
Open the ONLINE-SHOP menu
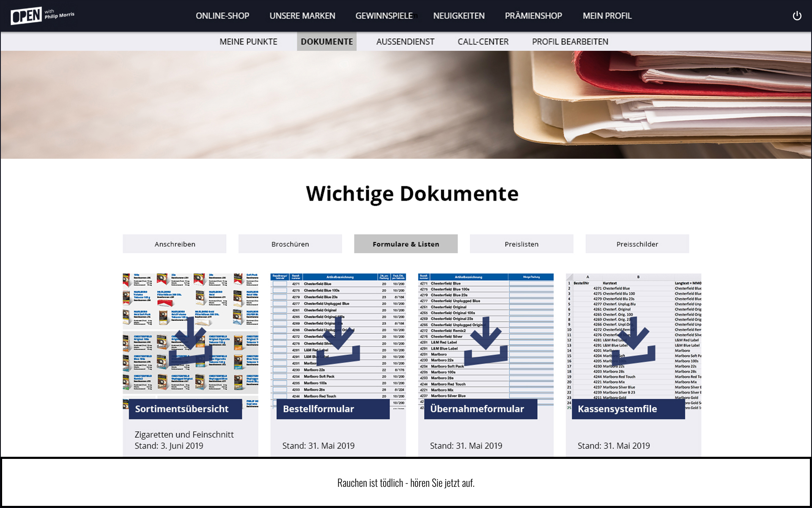point(222,16)
